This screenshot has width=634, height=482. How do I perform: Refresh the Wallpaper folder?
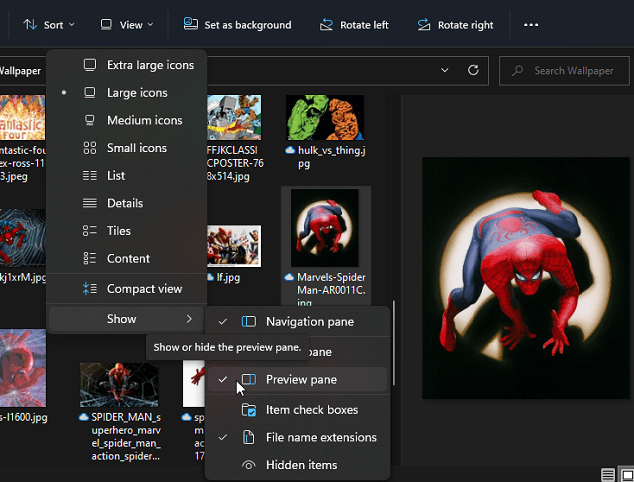(x=473, y=70)
